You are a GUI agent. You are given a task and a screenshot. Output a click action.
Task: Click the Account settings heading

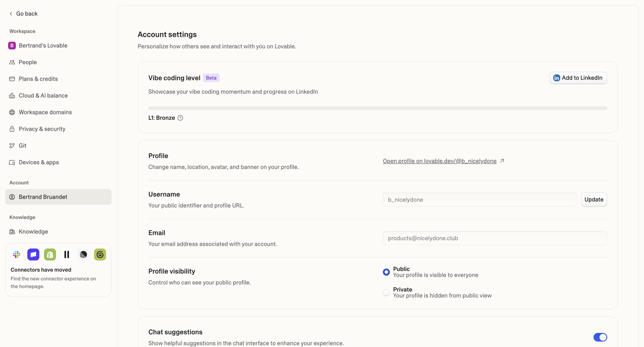[167, 35]
